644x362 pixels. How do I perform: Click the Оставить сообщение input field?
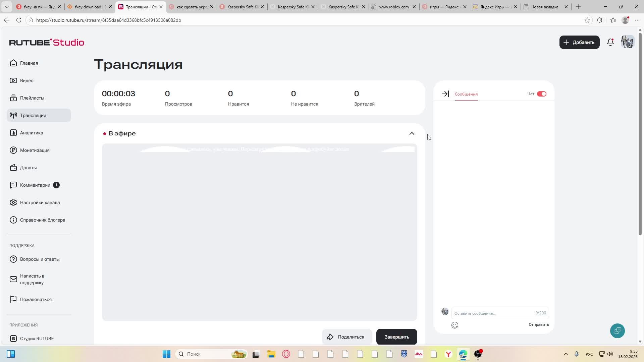(x=493, y=313)
